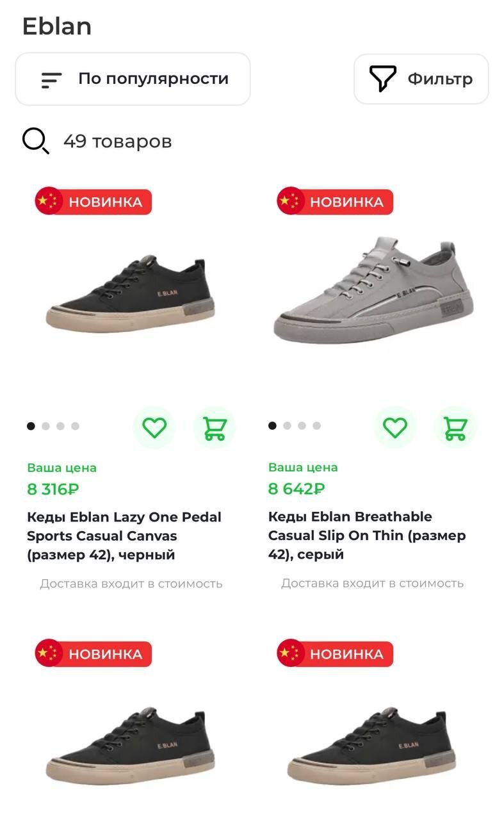This screenshot has width=504, height=820.
Task: Add black Eblan Lazy One Pedal sneakers to favorites
Action: 154,427
